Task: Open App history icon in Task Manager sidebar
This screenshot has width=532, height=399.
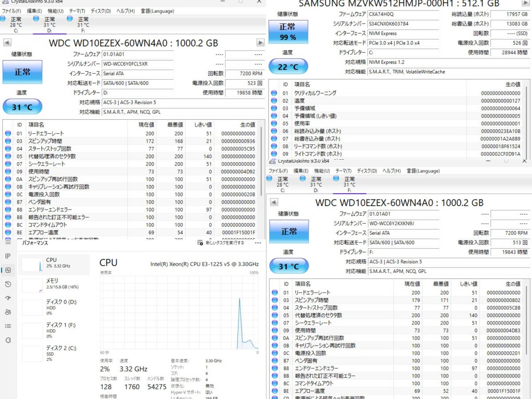Action: pyautogui.click(x=8, y=284)
